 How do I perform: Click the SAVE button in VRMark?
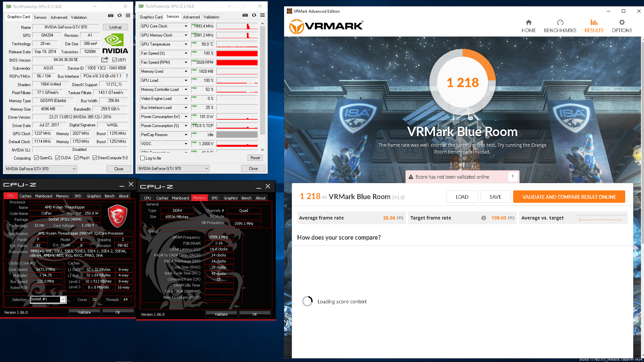point(495,197)
